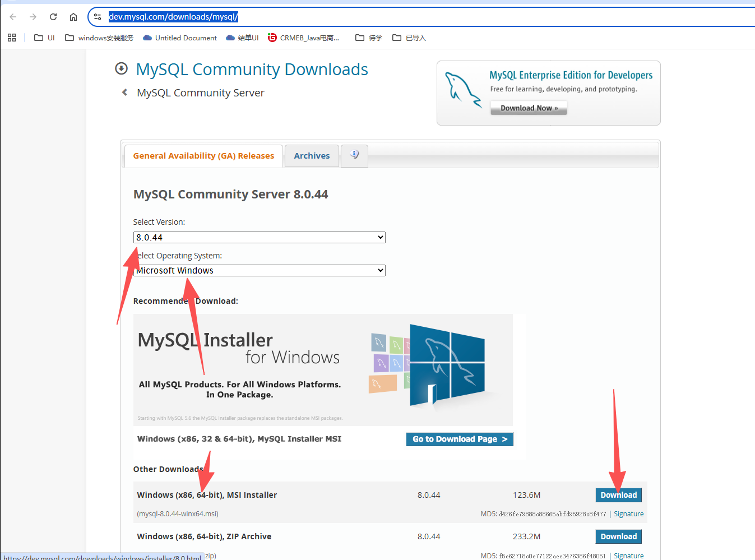This screenshot has width=755, height=560.
Task: Open the Select Version dropdown
Action: point(259,237)
